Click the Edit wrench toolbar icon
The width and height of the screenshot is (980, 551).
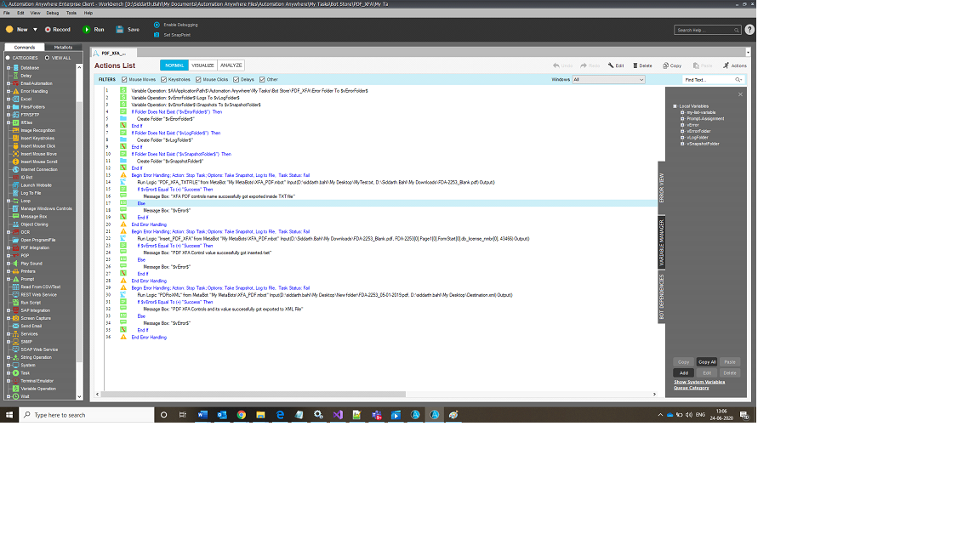611,65
